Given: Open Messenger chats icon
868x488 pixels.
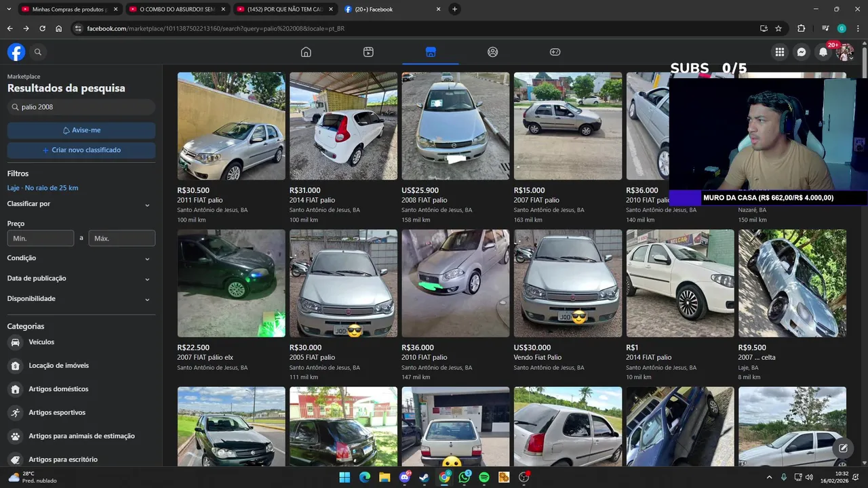Looking at the screenshot, I should [801, 52].
